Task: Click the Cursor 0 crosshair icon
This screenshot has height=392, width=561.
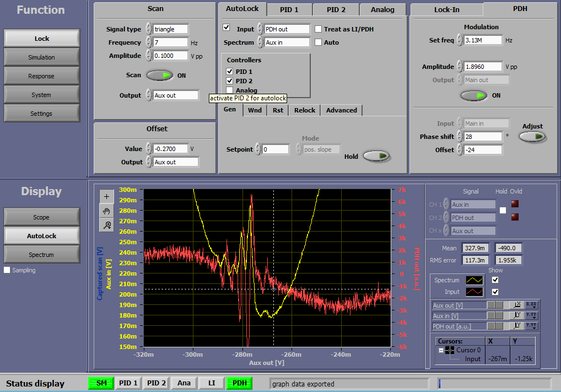Action: (x=450, y=350)
